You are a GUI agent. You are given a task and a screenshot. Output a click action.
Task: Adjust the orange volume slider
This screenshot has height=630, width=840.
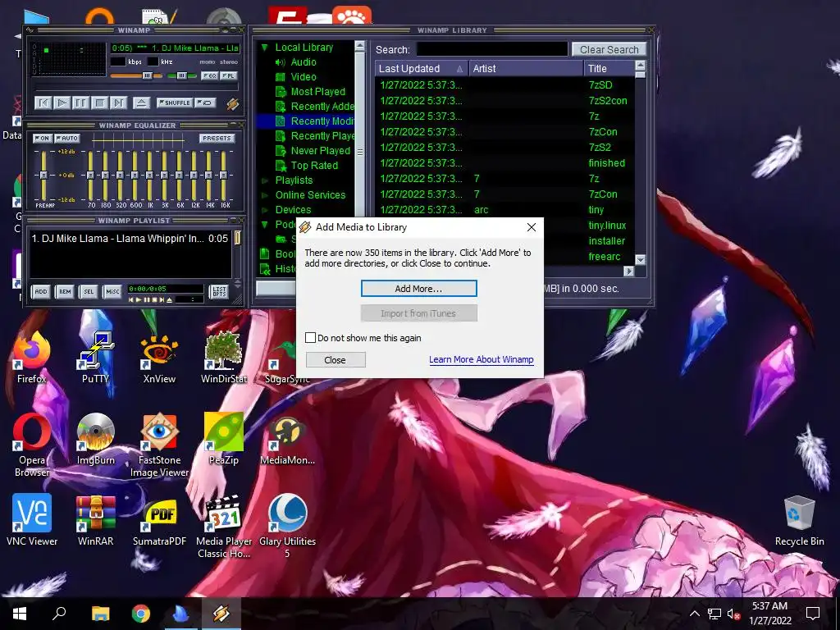pyautogui.click(x=136, y=75)
